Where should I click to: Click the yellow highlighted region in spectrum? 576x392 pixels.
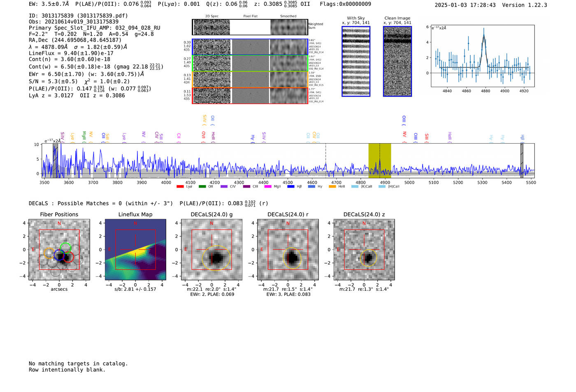[x=380, y=160]
